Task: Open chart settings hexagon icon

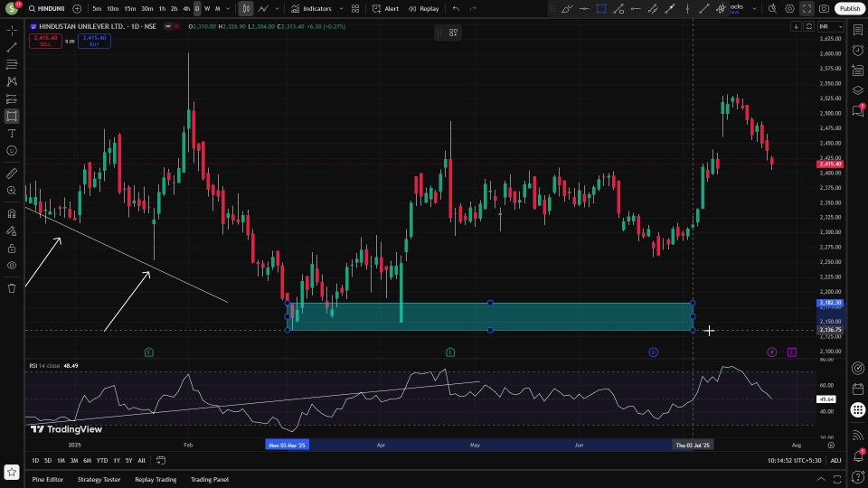Action: coord(790,9)
